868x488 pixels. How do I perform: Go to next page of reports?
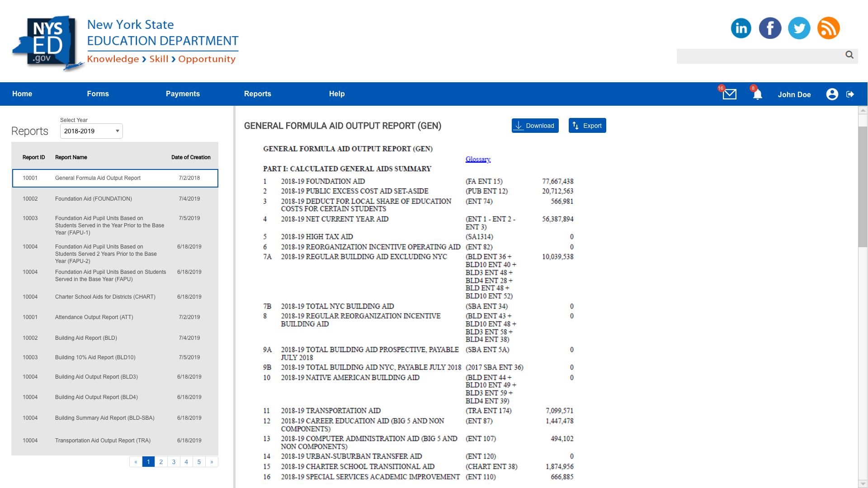(212, 462)
